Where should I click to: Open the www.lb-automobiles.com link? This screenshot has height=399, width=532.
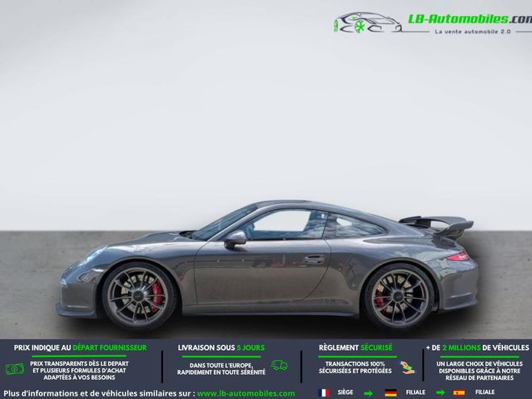tap(246, 393)
